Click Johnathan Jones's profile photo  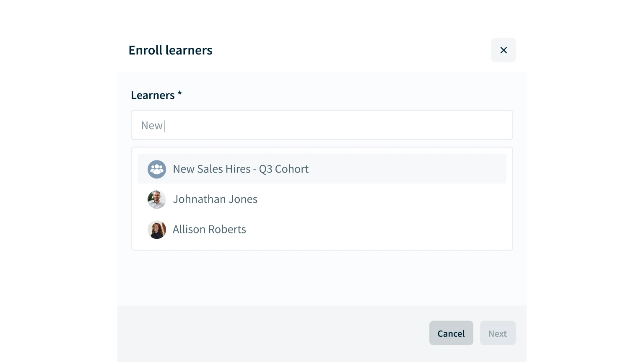point(157,199)
